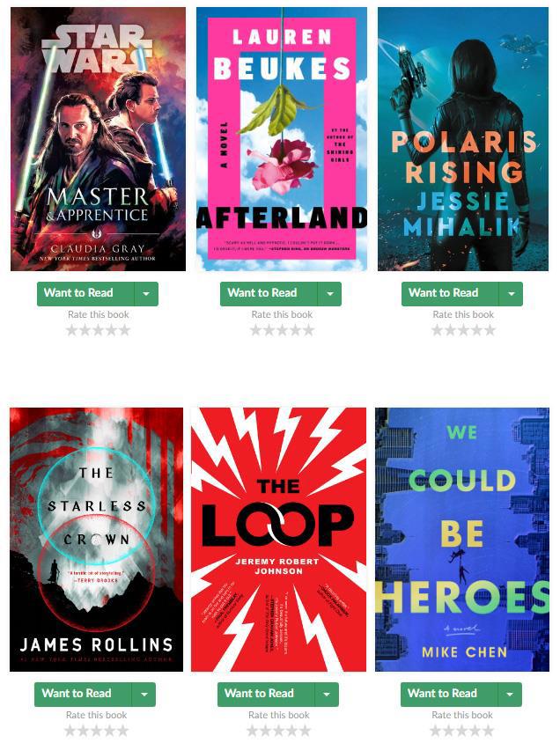
Task: Open shelf dropdown arrow under Master & Apprentice
Action: pyautogui.click(x=146, y=293)
